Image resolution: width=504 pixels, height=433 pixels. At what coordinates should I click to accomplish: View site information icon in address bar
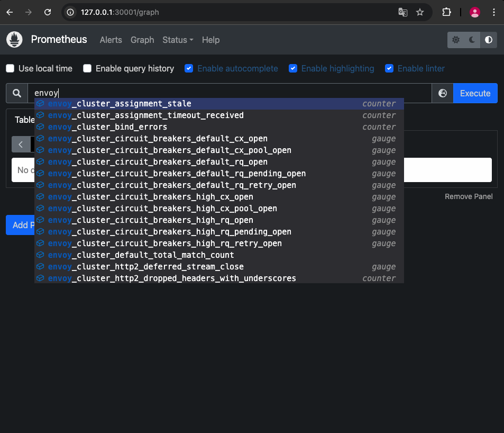click(70, 12)
